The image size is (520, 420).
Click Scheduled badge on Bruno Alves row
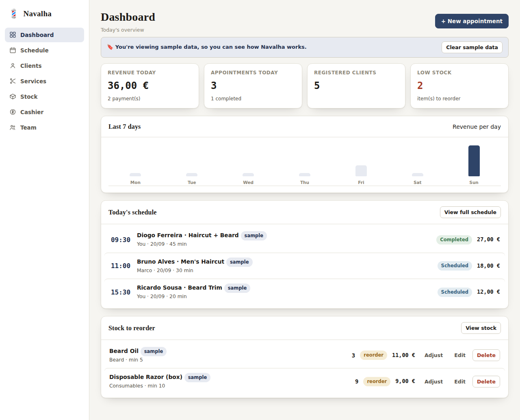tap(455, 266)
